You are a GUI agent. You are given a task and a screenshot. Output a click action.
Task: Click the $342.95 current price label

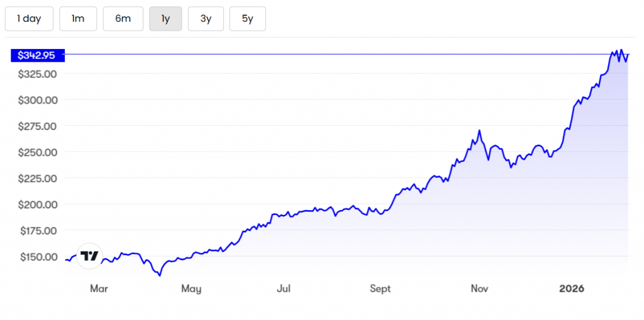click(x=36, y=55)
